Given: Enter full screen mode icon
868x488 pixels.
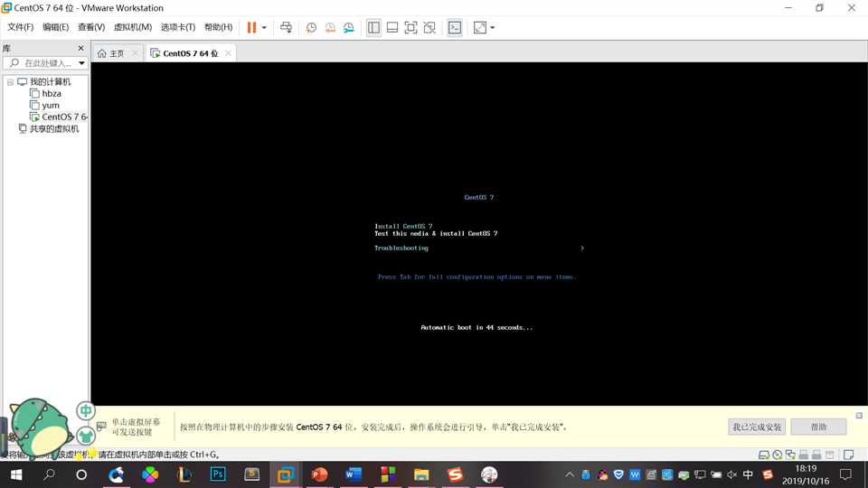Looking at the screenshot, I should (410, 27).
